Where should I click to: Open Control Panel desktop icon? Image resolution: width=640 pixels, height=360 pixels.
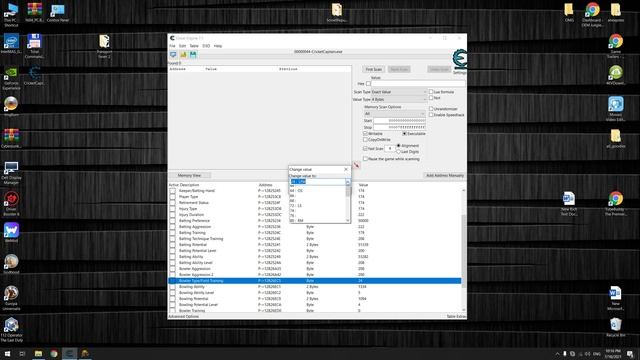pyautogui.click(x=58, y=13)
